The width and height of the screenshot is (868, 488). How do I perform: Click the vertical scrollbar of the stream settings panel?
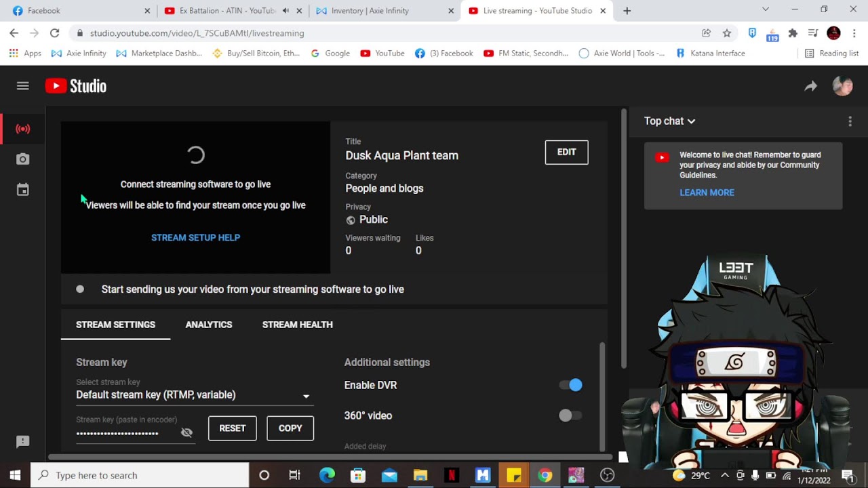(601, 396)
